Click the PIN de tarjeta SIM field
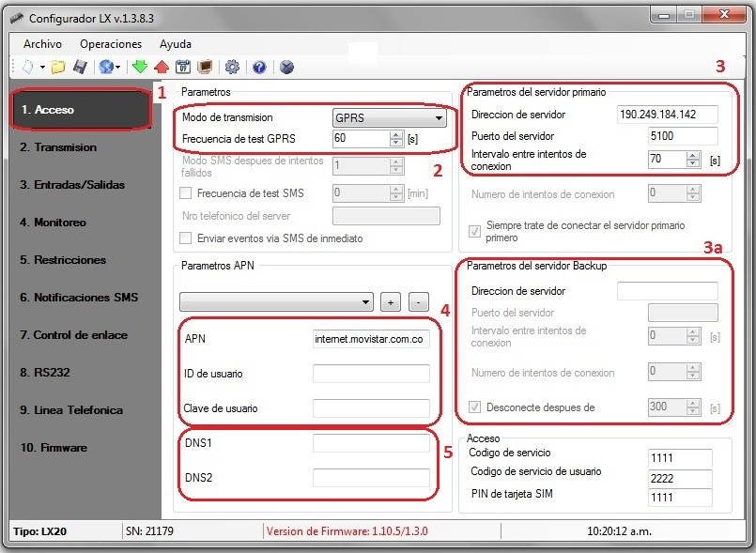Image resolution: width=756 pixels, height=553 pixels. point(680,498)
